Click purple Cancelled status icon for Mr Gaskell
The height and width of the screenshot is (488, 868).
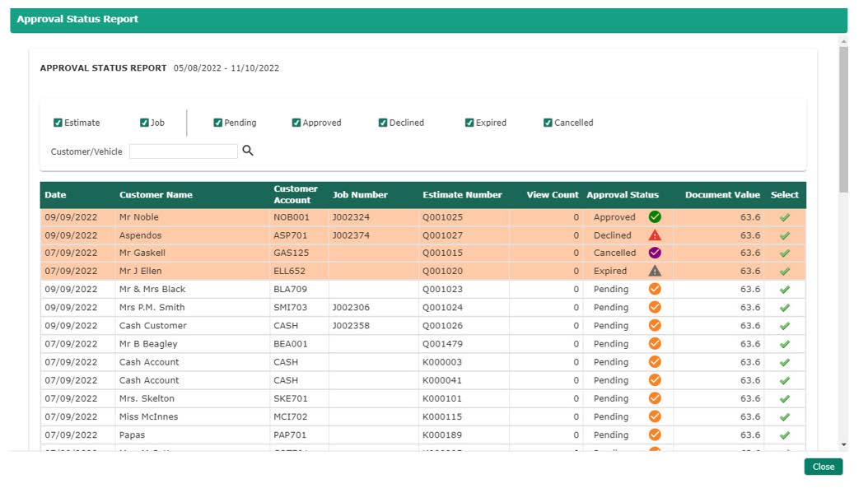click(655, 253)
